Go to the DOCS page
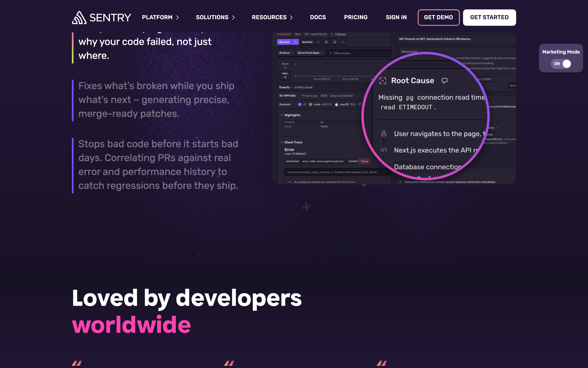The width and height of the screenshot is (588, 368). (x=318, y=18)
